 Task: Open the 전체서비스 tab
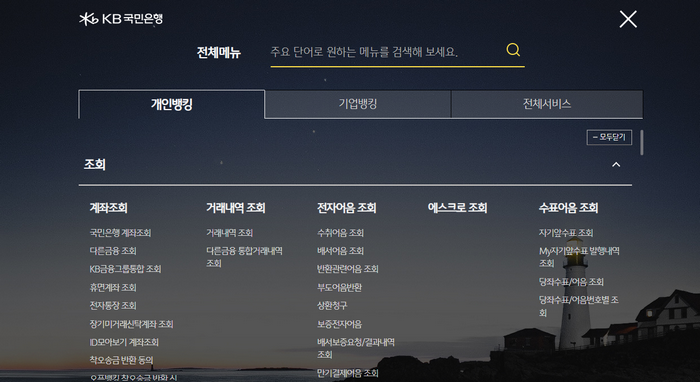click(547, 104)
